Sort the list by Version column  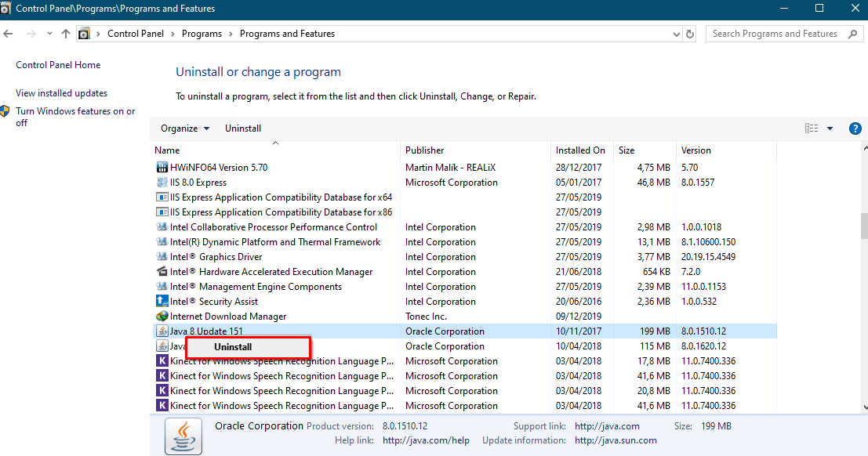(726, 150)
